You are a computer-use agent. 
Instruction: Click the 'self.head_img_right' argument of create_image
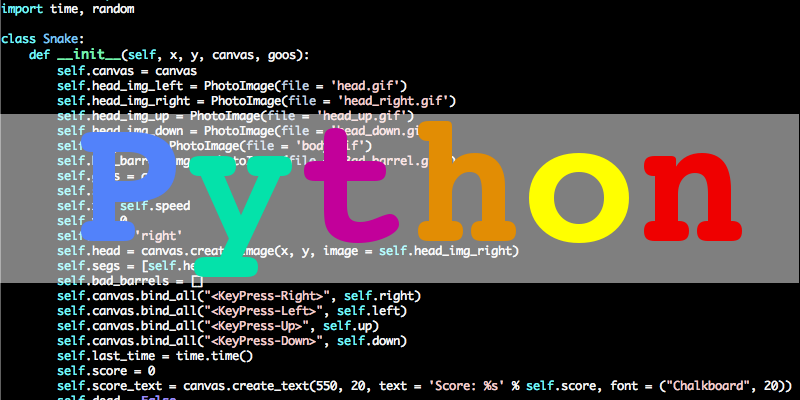pos(445,251)
